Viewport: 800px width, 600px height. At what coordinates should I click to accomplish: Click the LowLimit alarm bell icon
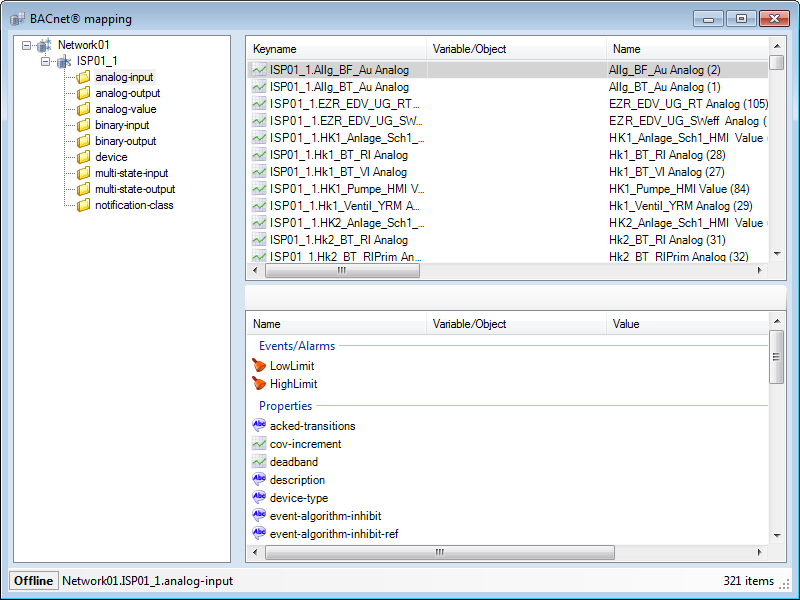tap(259, 366)
